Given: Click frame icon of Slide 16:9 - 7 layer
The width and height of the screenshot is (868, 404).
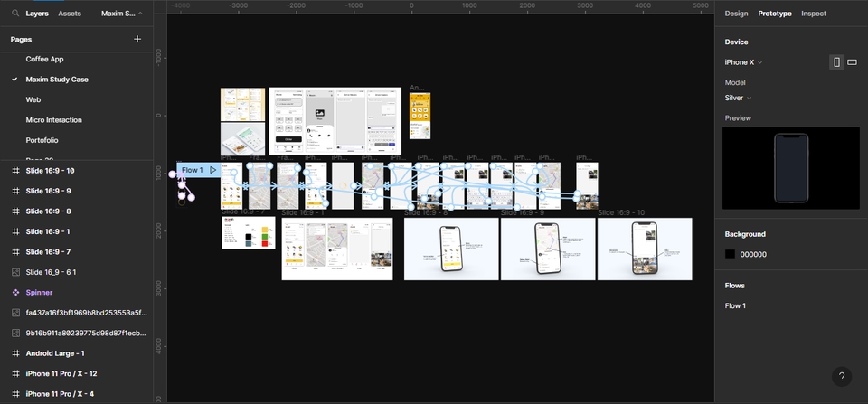Looking at the screenshot, I should [x=15, y=252].
